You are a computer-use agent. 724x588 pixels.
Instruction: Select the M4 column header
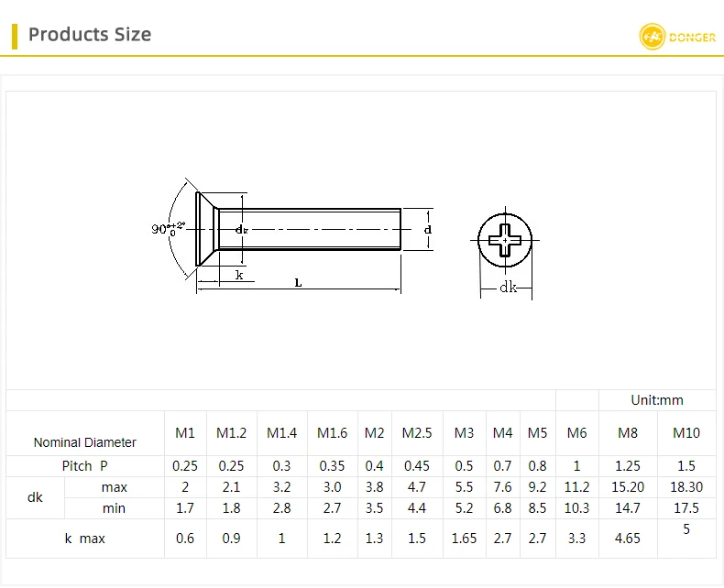click(x=502, y=433)
